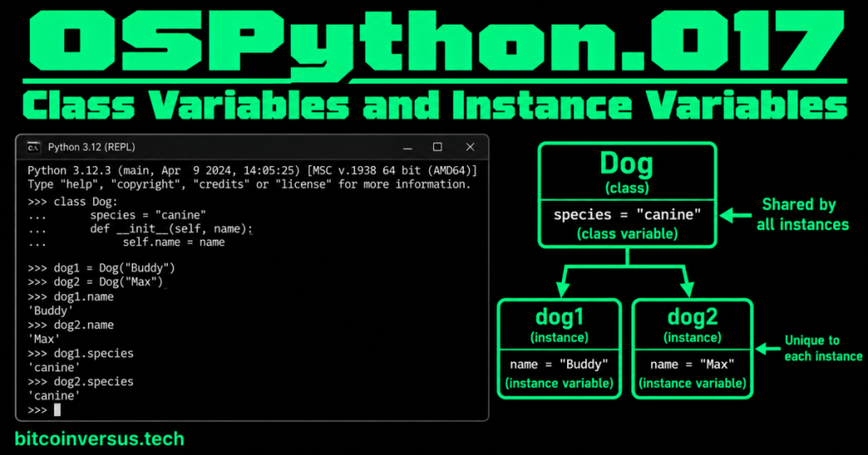Click the "self.name = name" line
The height and width of the screenshot is (455, 868).
pyautogui.click(x=174, y=241)
